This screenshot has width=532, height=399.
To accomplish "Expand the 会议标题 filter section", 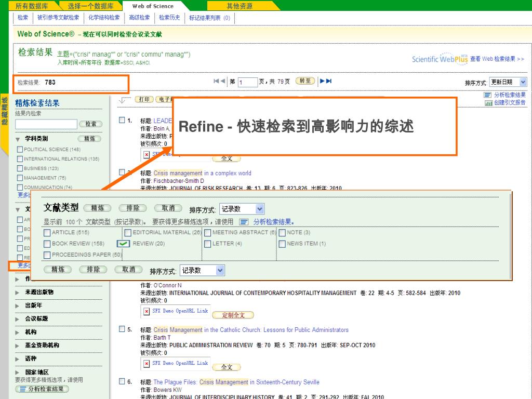I will click(x=17, y=319).
